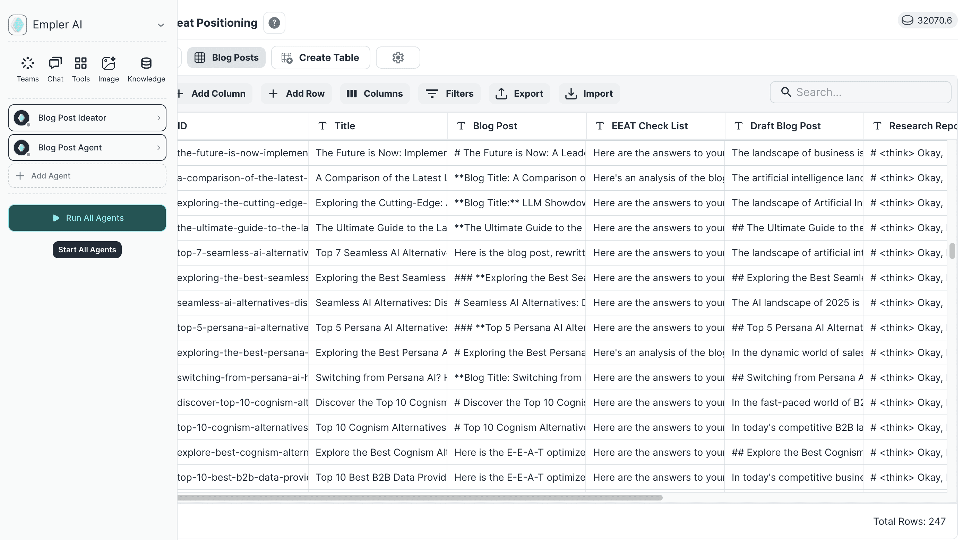
Task: Open the Teams section icon
Action: click(x=28, y=63)
